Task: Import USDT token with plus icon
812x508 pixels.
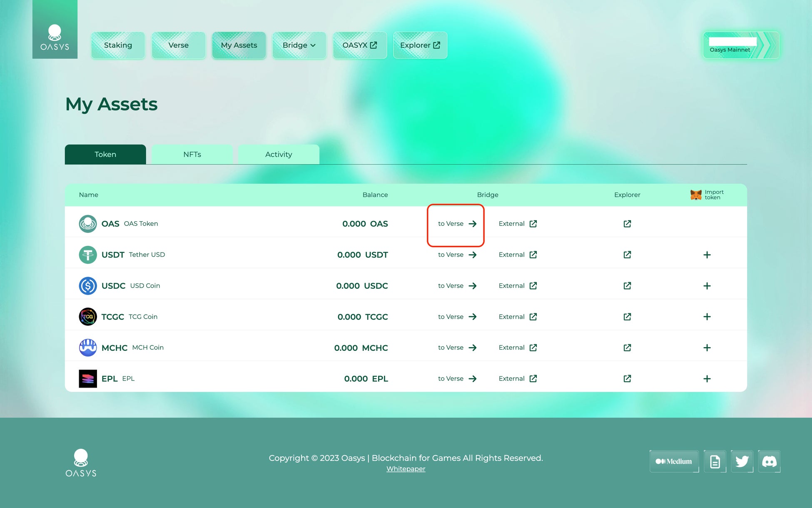Action: (707, 255)
